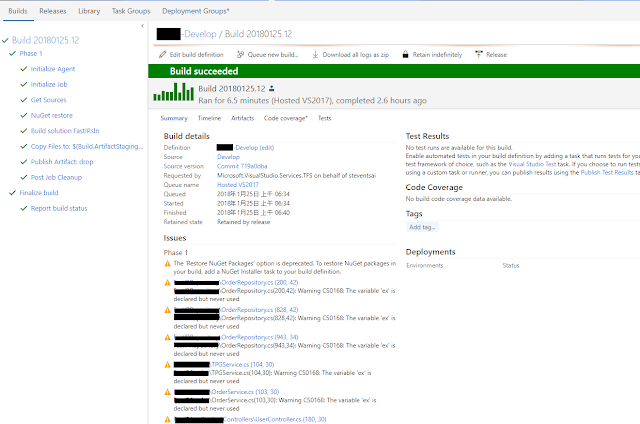Open the Visual Studio Test link
The height and width of the screenshot is (424, 640).
(532, 164)
